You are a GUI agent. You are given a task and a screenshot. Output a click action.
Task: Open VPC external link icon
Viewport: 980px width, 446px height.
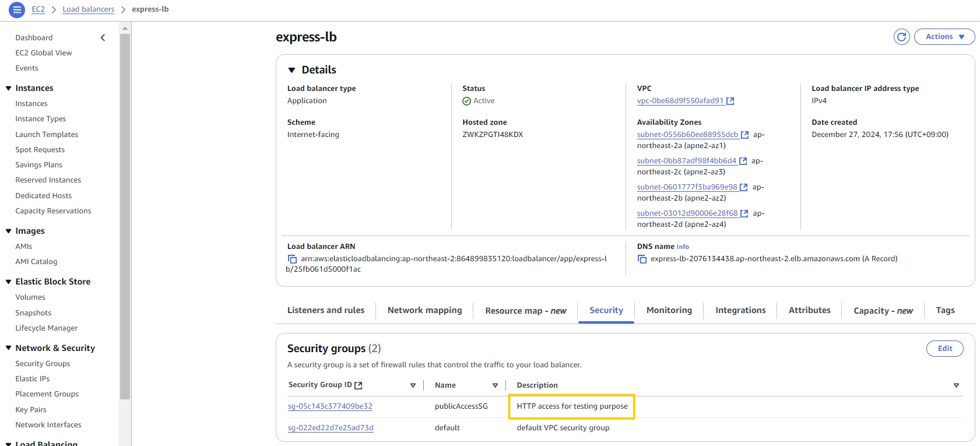pyautogui.click(x=730, y=101)
